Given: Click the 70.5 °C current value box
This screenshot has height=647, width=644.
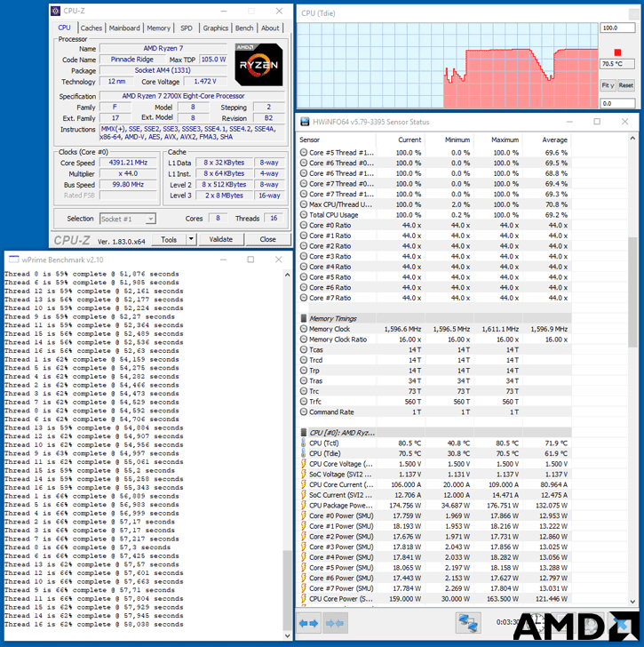Looking at the screenshot, I should click(x=617, y=64).
